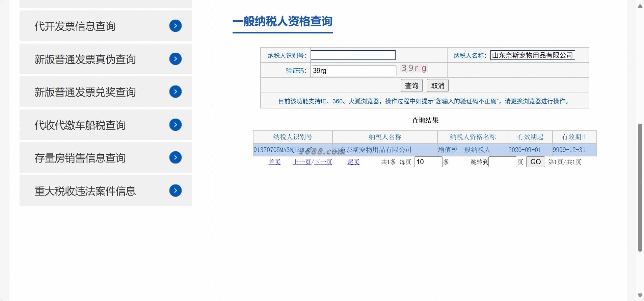Select start date cell 2020-09-01
Viewport: 644px width, 301px height.
tap(530, 150)
